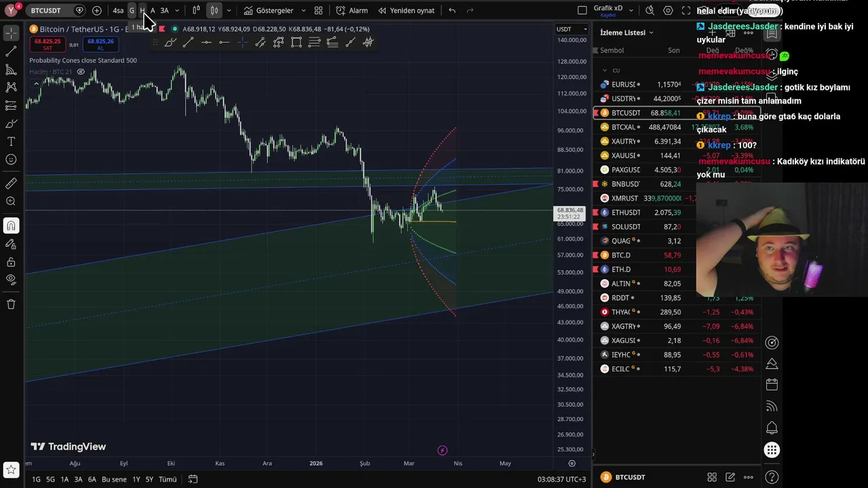868x488 pixels.
Task: Create an Alarm alert
Action: [x=352, y=10]
